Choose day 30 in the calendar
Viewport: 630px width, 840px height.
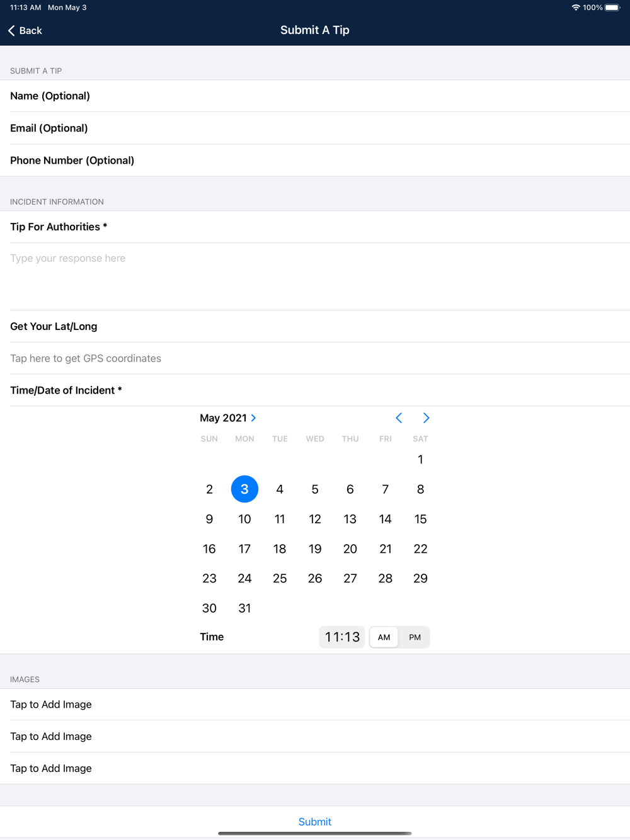[209, 608]
